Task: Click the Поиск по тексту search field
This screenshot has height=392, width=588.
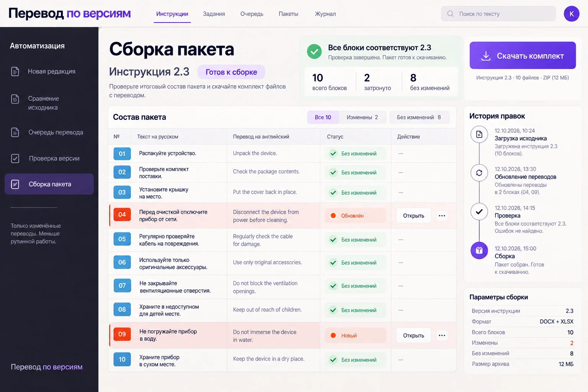Action: pos(498,14)
